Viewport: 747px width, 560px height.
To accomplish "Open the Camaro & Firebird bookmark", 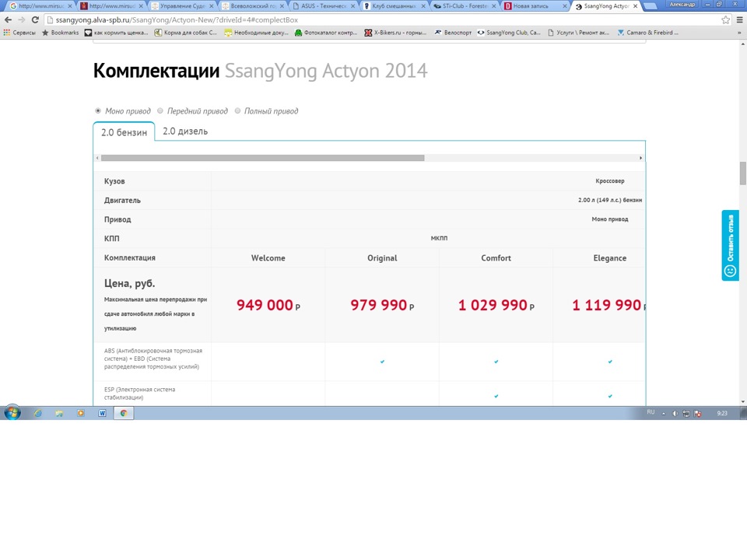I will click(x=647, y=33).
